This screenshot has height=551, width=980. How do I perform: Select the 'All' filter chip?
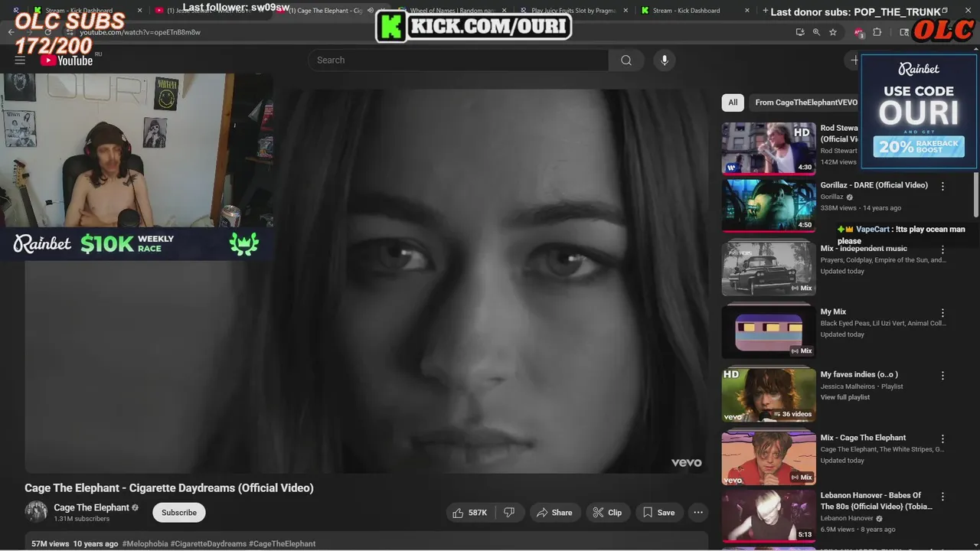coord(733,103)
